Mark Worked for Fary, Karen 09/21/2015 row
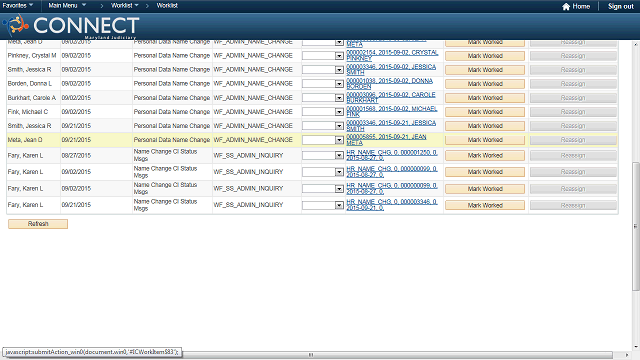The image size is (640, 360). click(485, 205)
